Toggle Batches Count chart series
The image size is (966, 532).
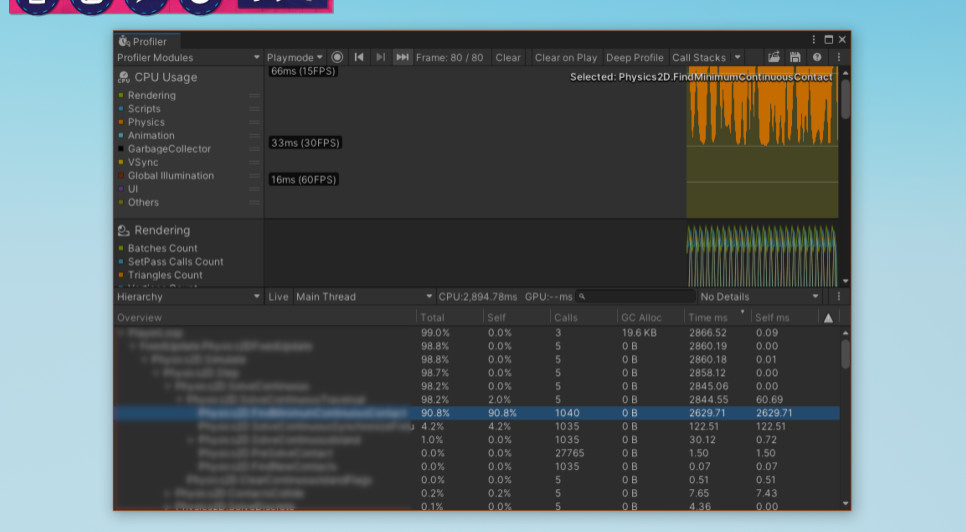click(x=121, y=248)
